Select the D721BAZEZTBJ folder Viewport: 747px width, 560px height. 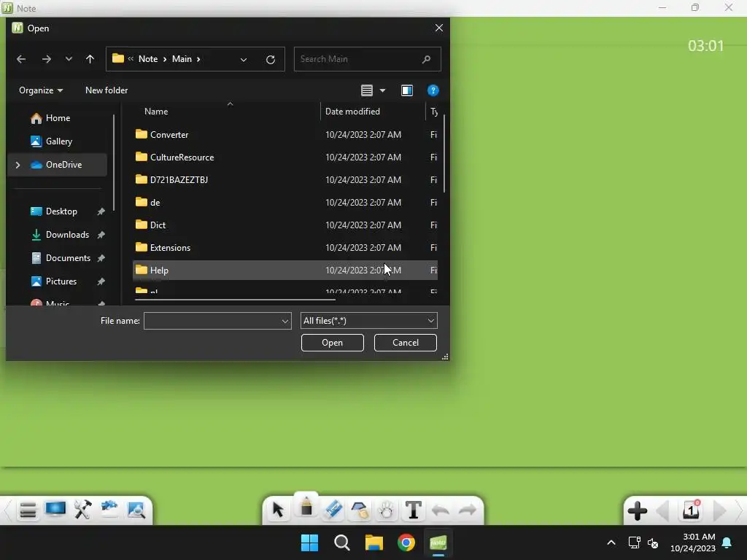[285, 180]
